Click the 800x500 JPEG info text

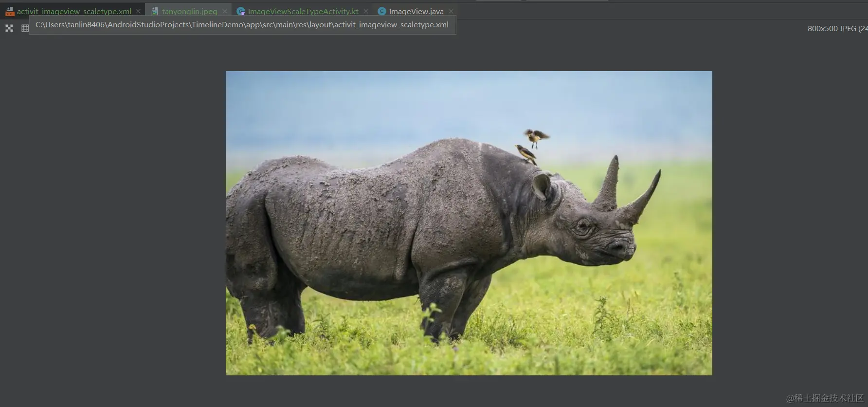click(x=837, y=29)
